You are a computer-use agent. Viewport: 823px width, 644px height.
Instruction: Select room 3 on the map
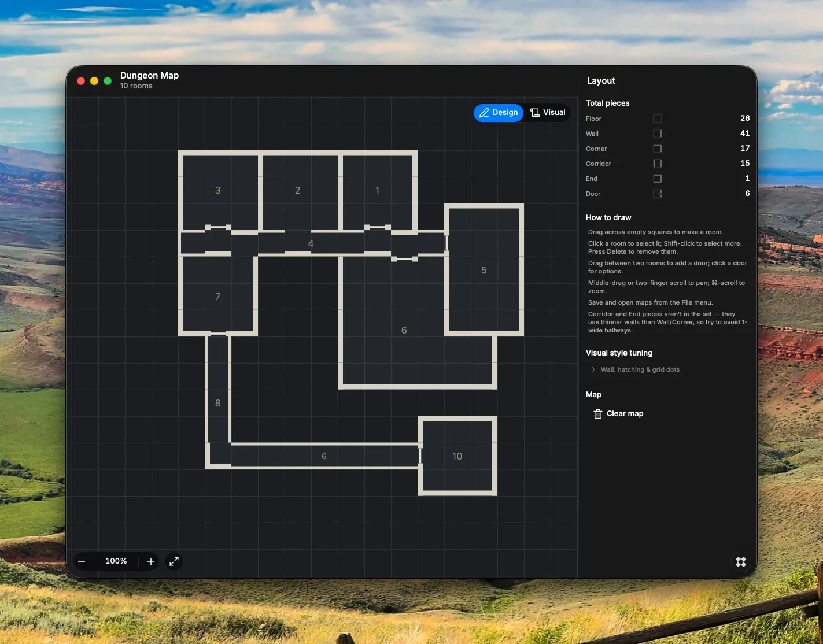[x=217, y=190]
